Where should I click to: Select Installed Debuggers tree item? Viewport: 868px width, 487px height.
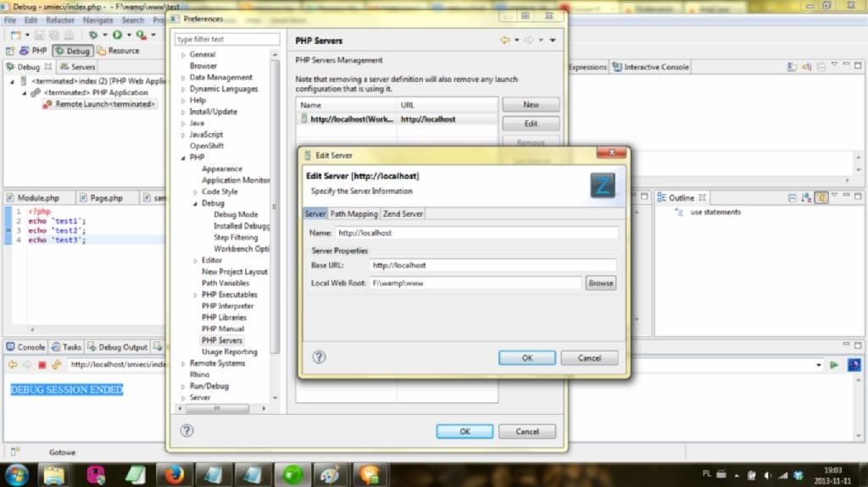(x=242, y=226)
